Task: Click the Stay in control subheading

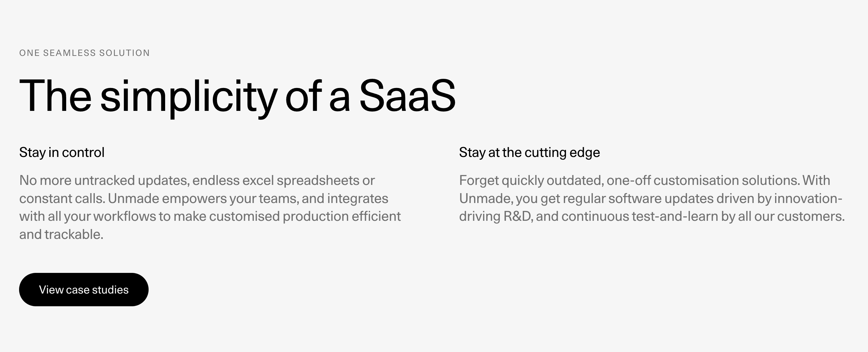Action: click(62, 152)
